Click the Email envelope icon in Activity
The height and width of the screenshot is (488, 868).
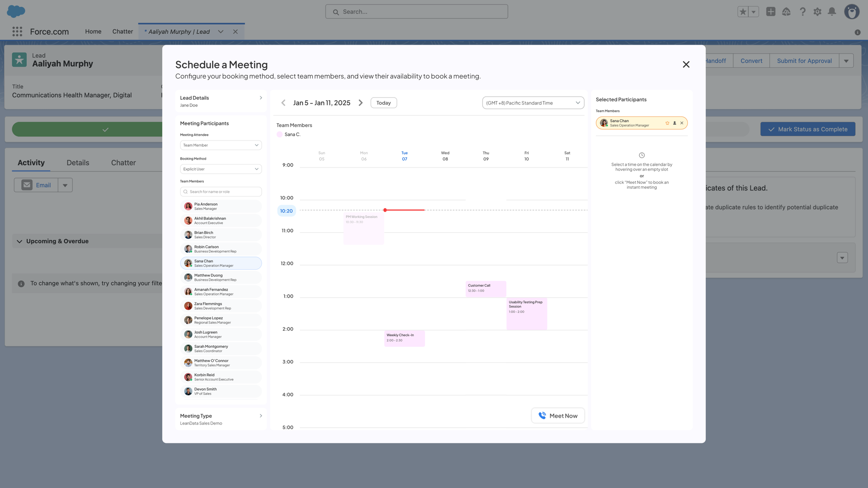27,185
